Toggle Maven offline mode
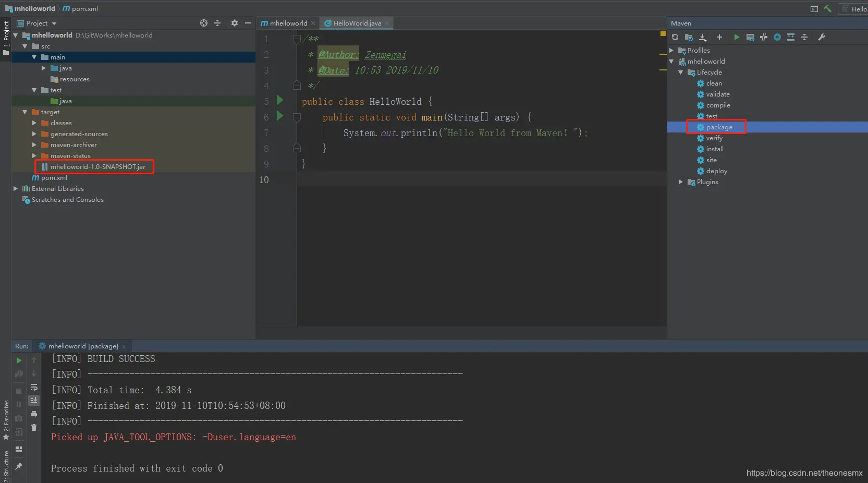Screen dimensions: 868x483 point(764,37)
